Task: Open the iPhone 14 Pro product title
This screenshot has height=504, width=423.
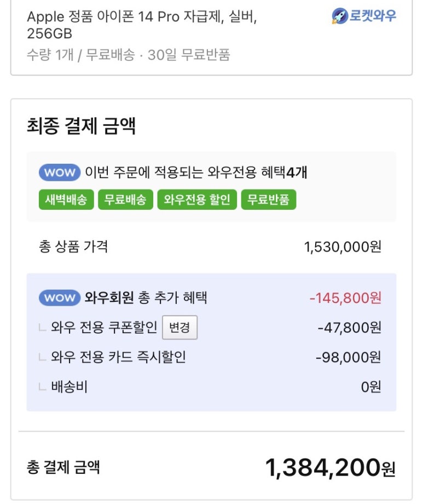Action: [x=142, y=25]
